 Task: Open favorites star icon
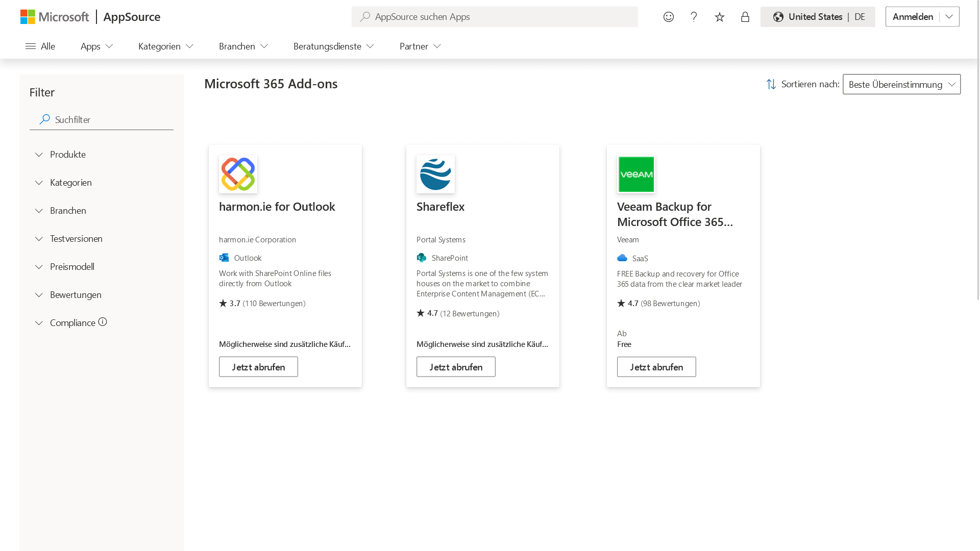(720, 17)
